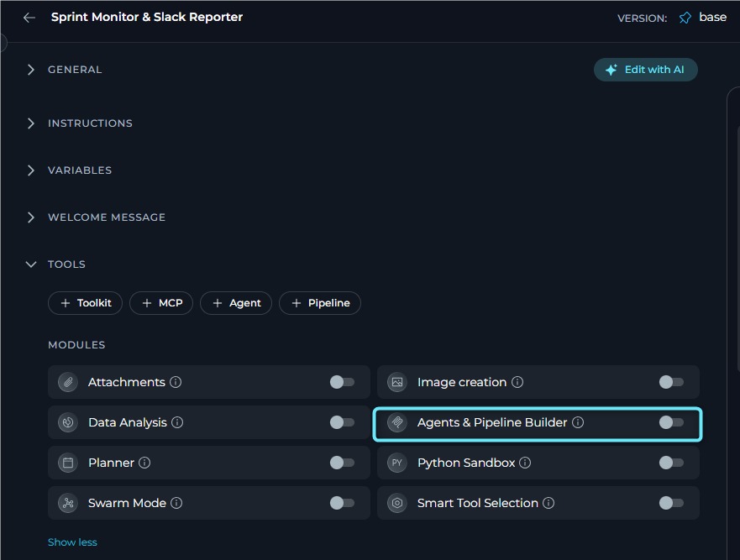The image size is (740, 560).
Task: Expand the General section chevron
Action: pyautogui.click(x=31, y=70)
